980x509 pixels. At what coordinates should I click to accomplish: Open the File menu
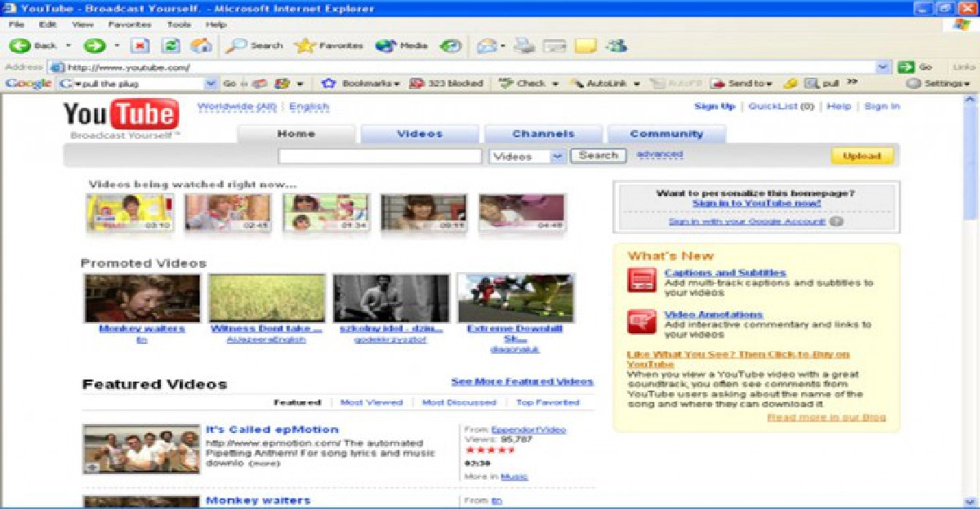click(x=16, y=25)
